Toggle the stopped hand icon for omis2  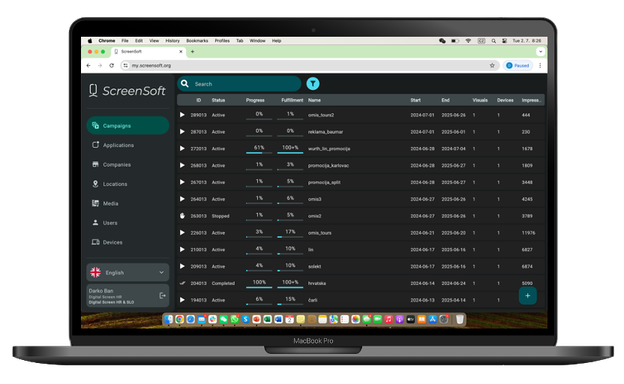(182, 216)
